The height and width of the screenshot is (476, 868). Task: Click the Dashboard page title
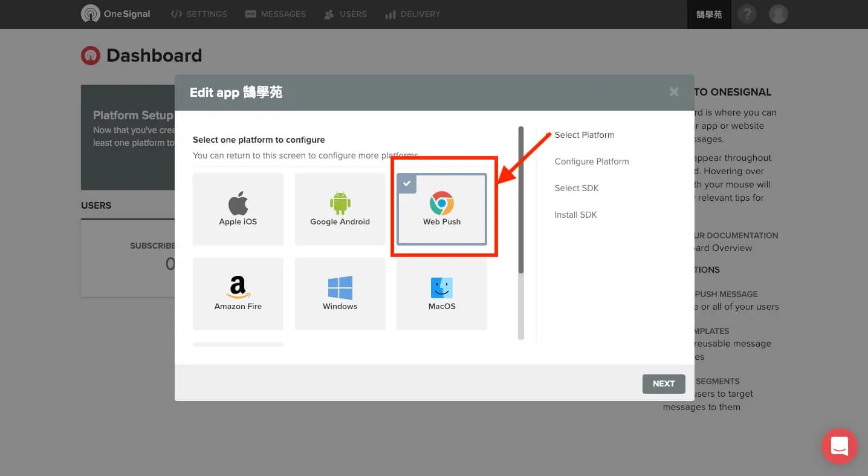tap(154, 56)
